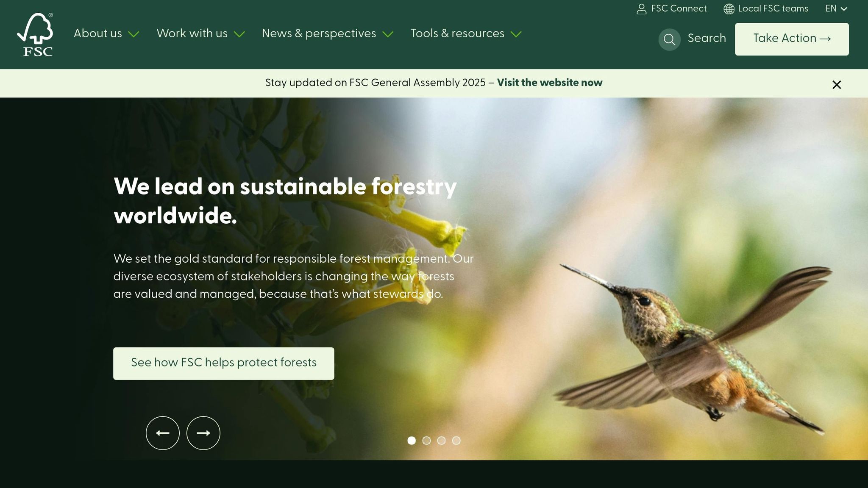Click the FSC Connect text label

[x=678, y=8]
